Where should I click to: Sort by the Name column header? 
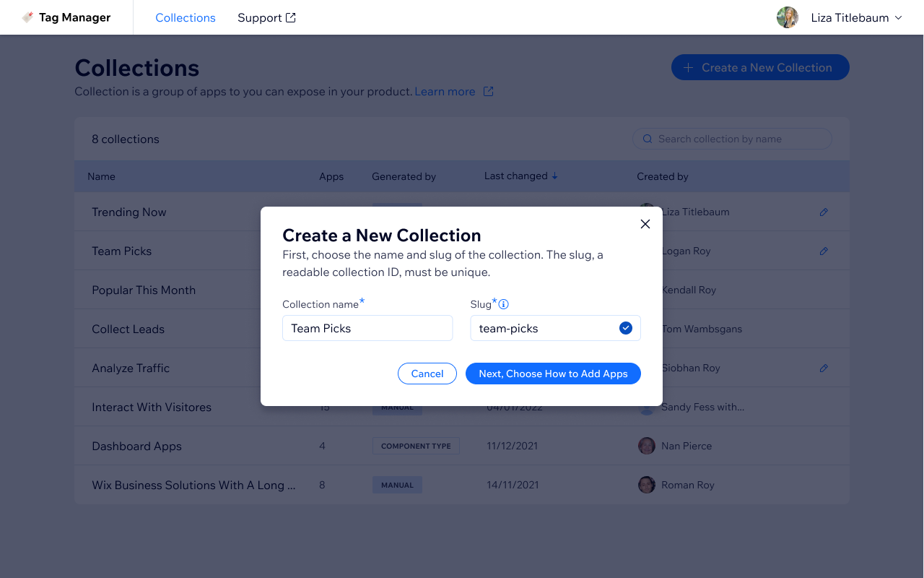[101, 176]
